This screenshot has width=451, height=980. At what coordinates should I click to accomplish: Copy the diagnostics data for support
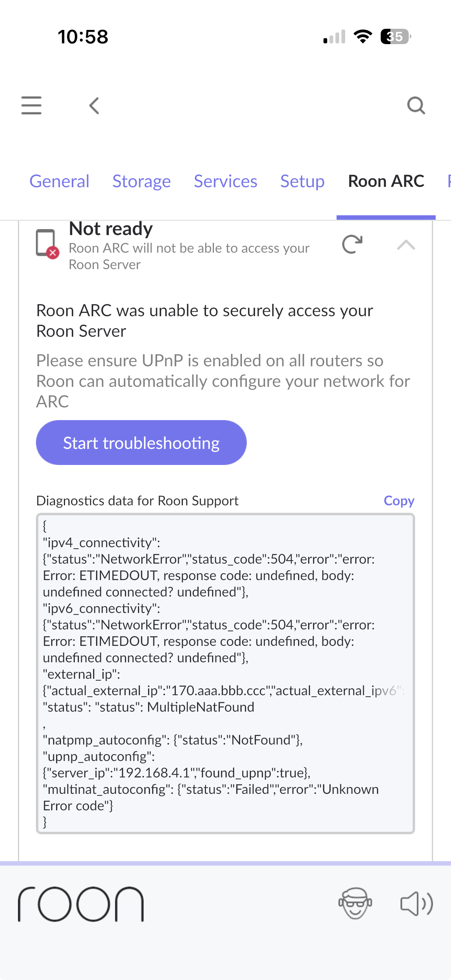coord(399,501)
